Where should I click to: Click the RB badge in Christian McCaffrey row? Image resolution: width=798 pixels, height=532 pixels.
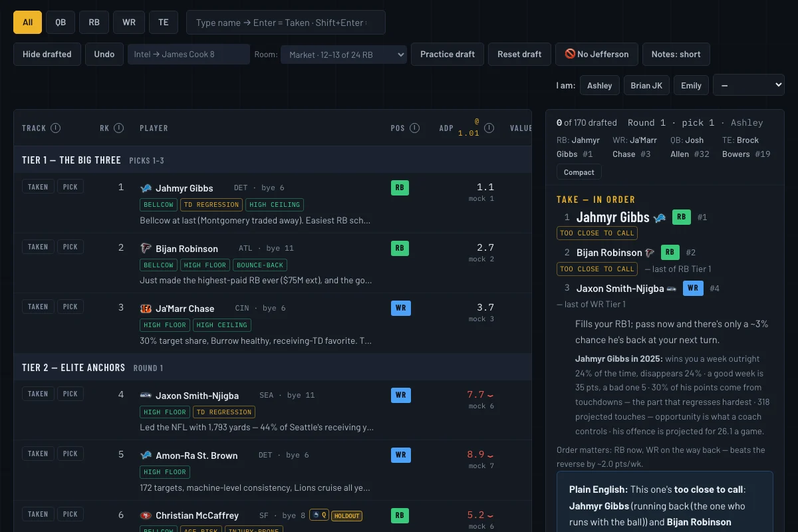400,515
